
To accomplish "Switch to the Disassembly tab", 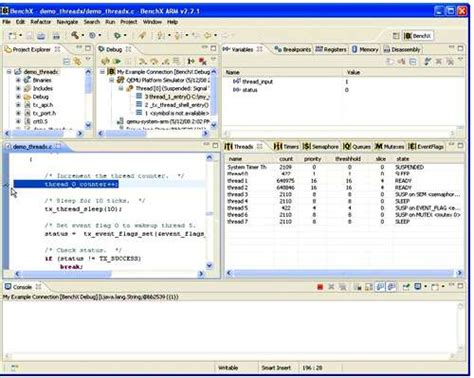I will pyautogui.click(x=402, y=49).
